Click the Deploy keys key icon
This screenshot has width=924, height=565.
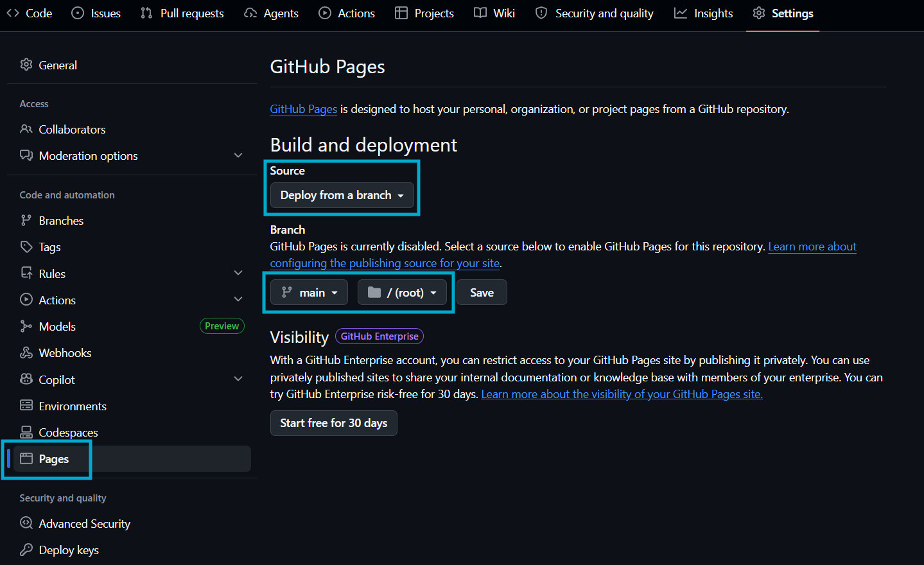(x=26, y=550)
